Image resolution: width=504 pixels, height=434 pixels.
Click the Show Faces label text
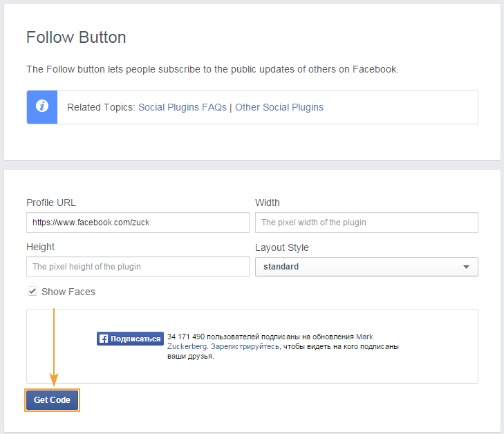[x=68, y=292]
